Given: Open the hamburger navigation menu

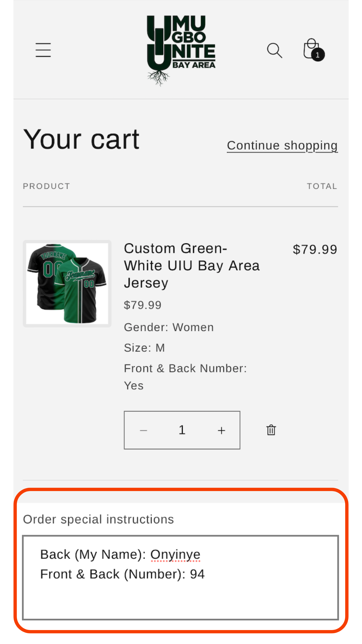Looking at the screenshot, I should (43, 50).
